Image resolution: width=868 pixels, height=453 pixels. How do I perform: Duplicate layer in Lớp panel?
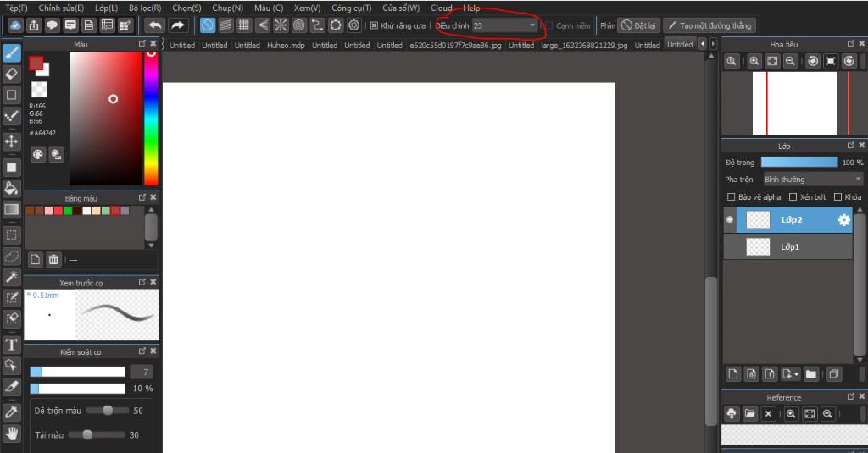[834, 374]
